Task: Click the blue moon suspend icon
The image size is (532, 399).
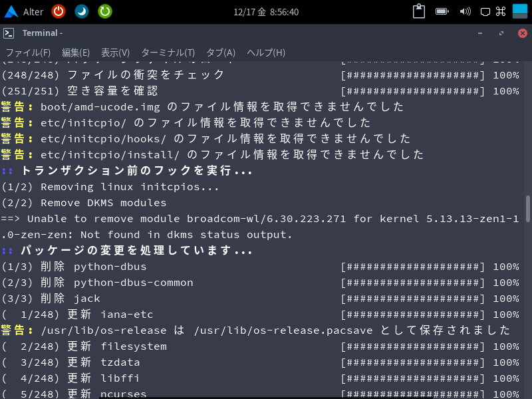Action: pyautogui.click(x=80, y=11)
